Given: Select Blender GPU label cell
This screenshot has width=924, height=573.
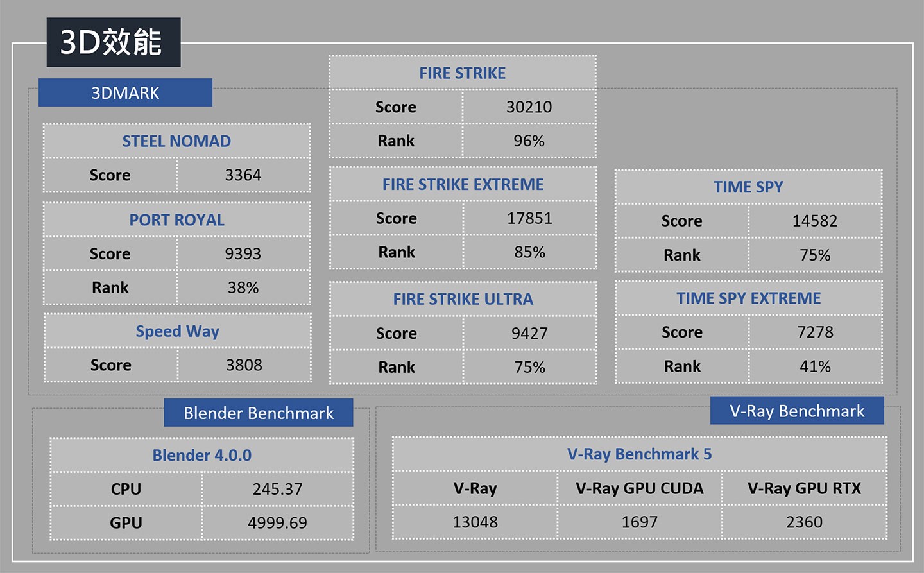Looking at the screenshot, I should (x=126, y=523).
